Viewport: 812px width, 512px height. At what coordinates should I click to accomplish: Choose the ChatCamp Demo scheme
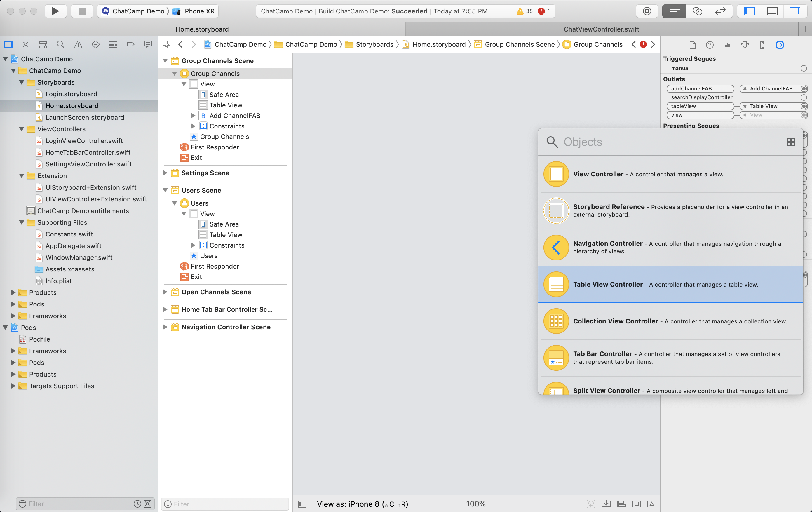(x=133, y=11)
